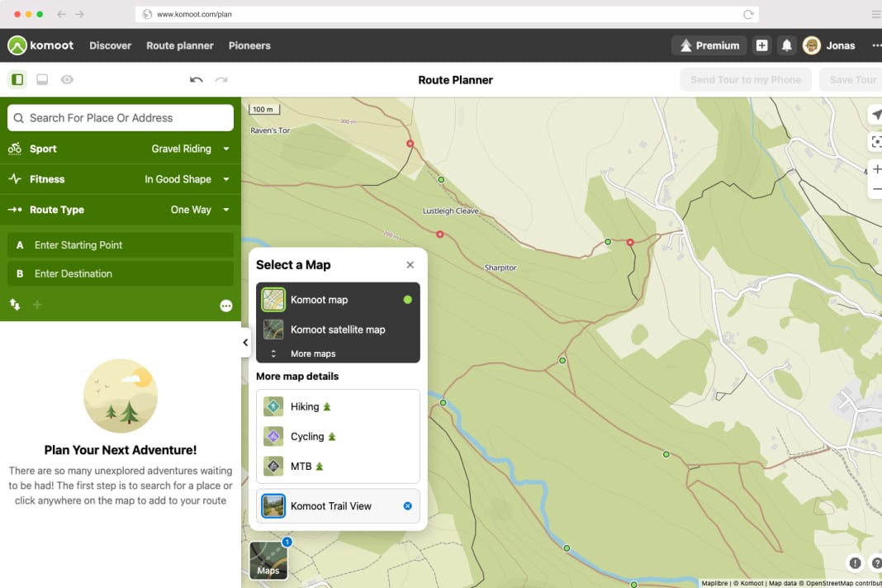Switch to the Komoot satellite map
This screenshot has width=882, height=588.
pyautogui.click(x=337, y=329)
